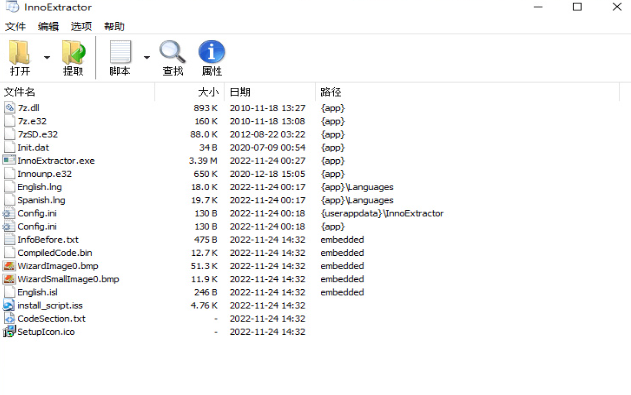The height and width of the screenshot is (395, 631).
Task: Click the date 2020-07-09 00:54
Action: [268, 148]
